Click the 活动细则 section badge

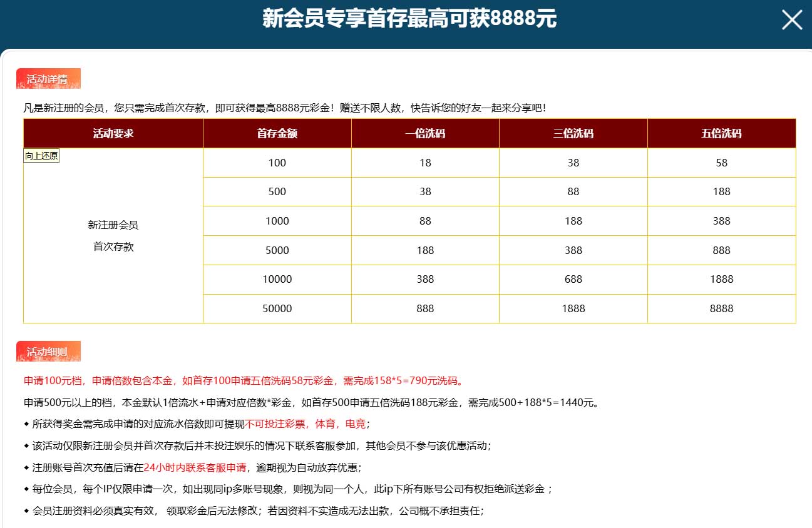click(x=48, y=352)
